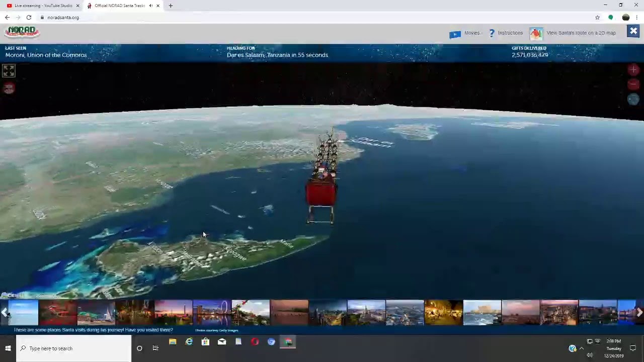Click the red Santa cam icon under fullscreen
This screenshot has height=362, width=644.
(x=9, y=88)
